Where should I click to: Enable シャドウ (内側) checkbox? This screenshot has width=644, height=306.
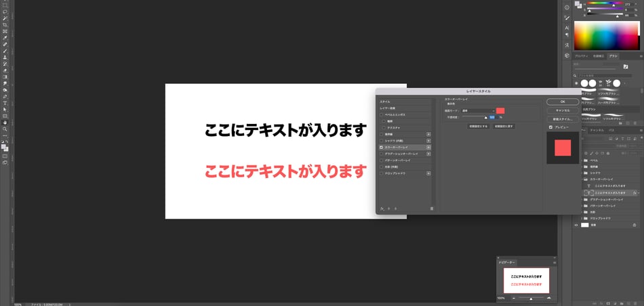381,141
